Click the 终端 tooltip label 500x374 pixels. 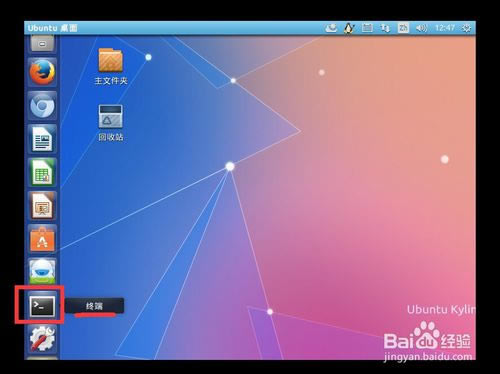94,306
